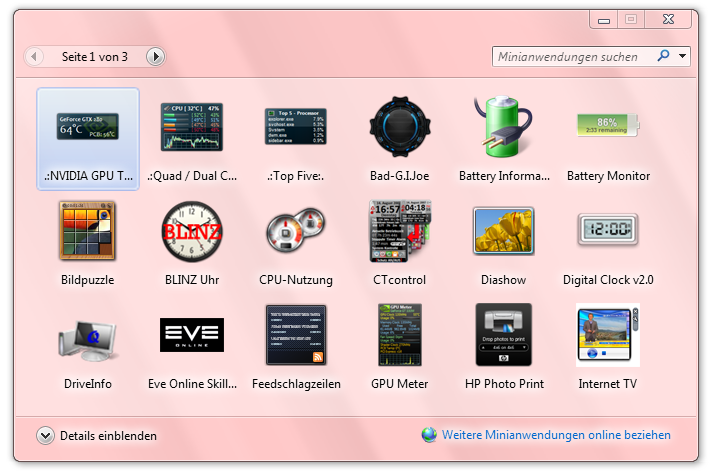713x473 pixels.
Task: Select the Bad-G.I.Joe gadget icon
Action: 400,127
